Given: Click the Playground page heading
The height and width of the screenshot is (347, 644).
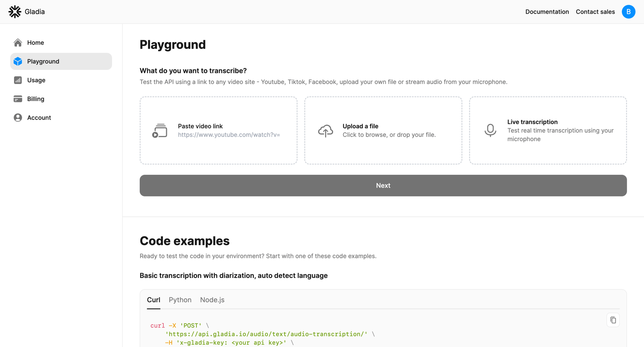Looking at the screenshot, I should 172,44.
